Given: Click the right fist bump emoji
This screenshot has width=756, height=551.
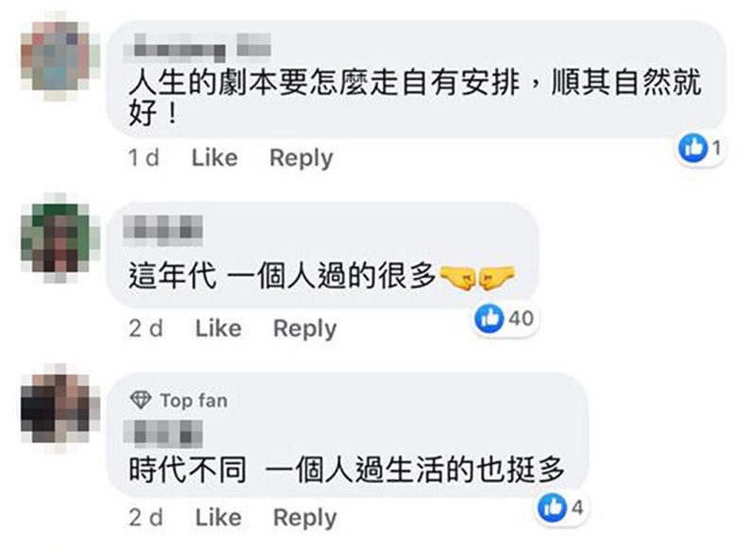Looking at the screenshot, I should 497,276.
